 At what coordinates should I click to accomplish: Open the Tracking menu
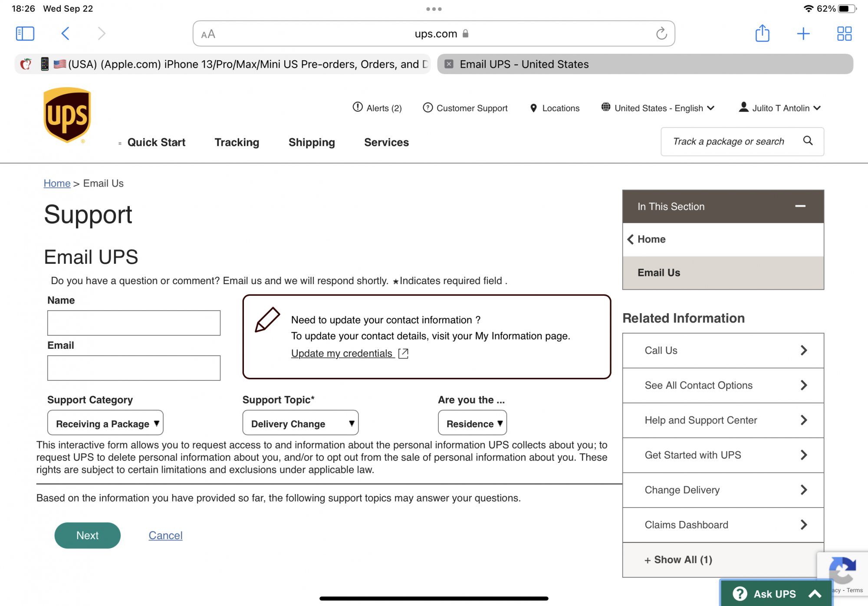(237, 142)
